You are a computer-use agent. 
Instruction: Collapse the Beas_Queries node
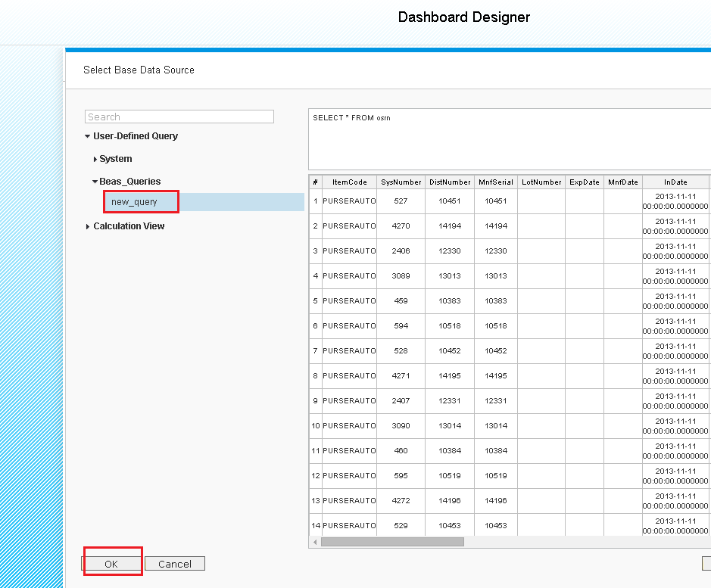coord(127,181)
